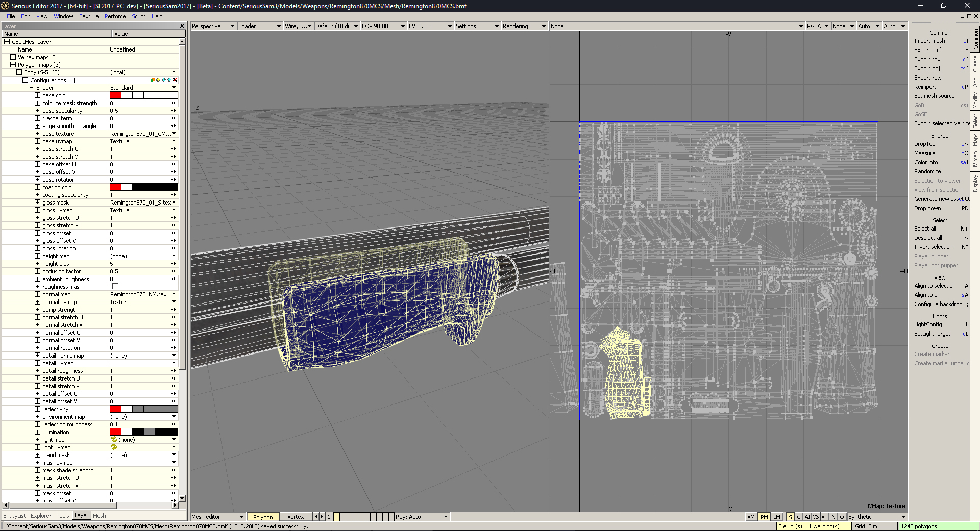Screen dimensions: 980x531
Task: Click the red delete configuration X icon
Action: pos(175,80)
